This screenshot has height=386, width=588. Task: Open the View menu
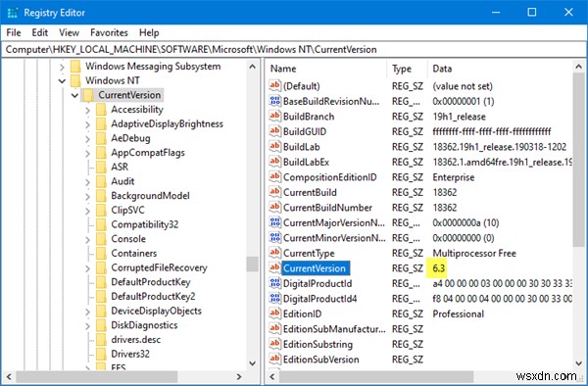point(69,33)
